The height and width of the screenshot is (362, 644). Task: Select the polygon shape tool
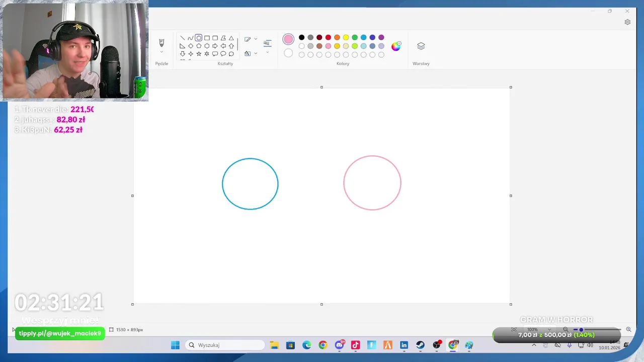[223, 38]
